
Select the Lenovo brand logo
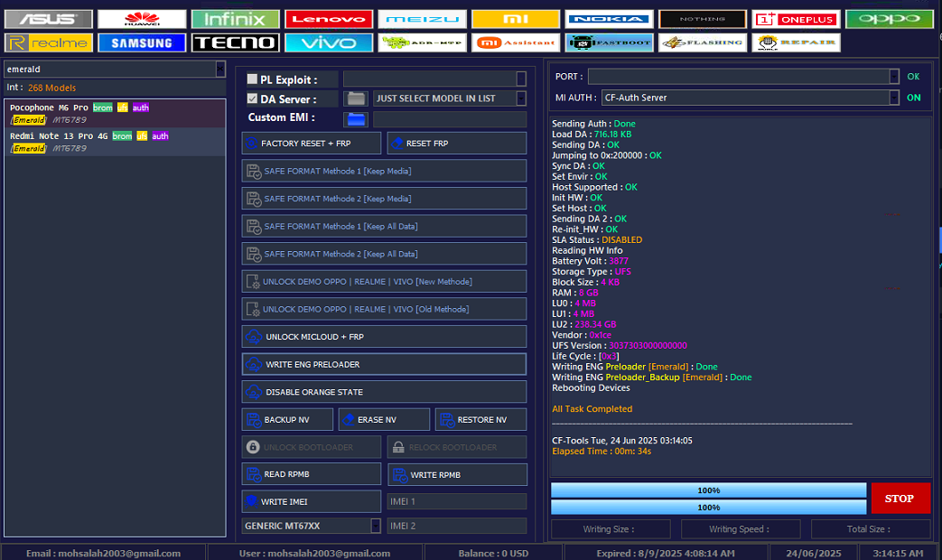tap(329, 19)
